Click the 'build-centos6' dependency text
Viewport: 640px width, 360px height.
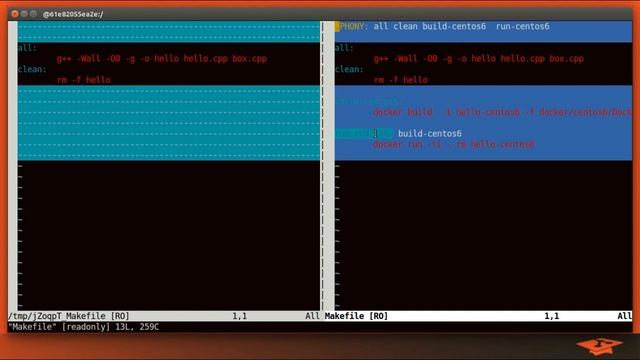point(430,133)
